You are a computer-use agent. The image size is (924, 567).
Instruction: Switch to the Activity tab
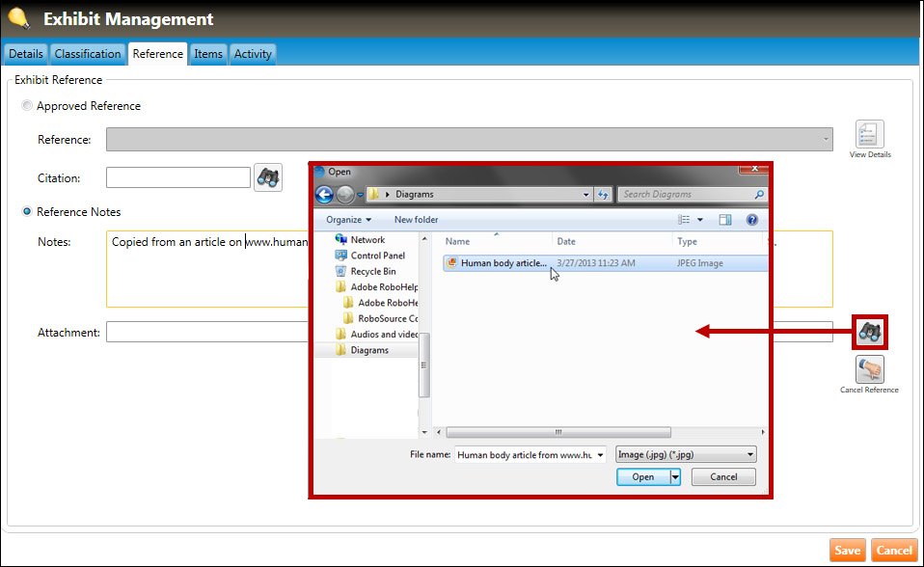pos(253,54)
